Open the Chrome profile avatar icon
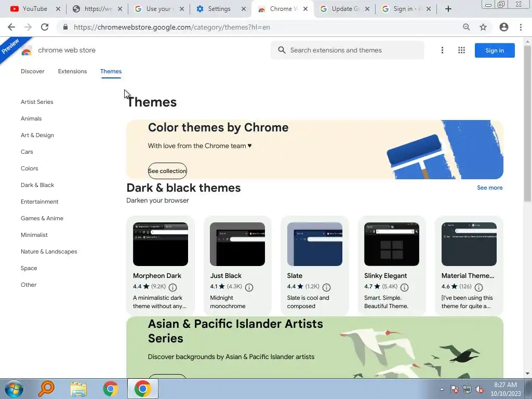The height and width of the screenshot is (399, 532). click(x=504, y=27)
